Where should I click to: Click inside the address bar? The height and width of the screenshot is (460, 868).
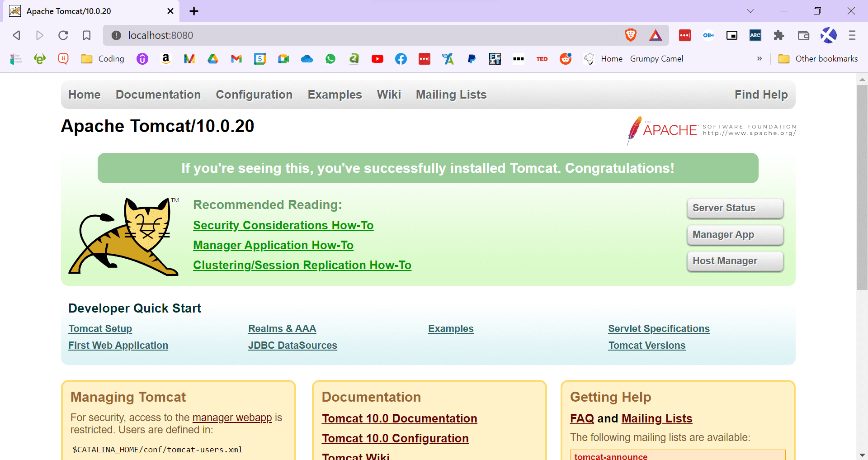point(316,35)
